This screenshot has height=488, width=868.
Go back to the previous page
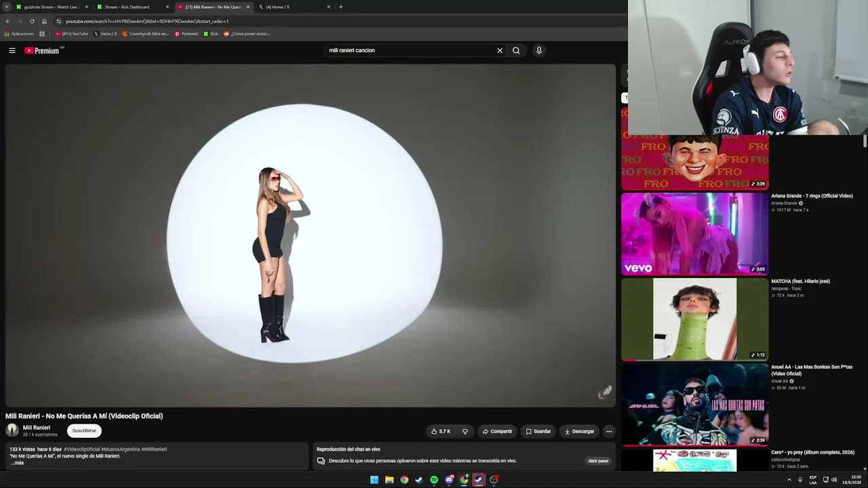coord(7,21)
